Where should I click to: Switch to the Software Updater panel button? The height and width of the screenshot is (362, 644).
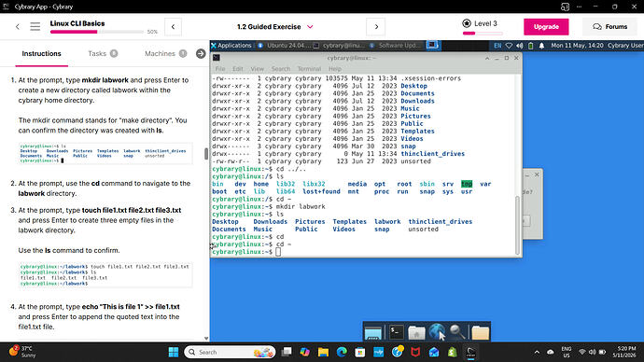pyautogui.click(x=395, y=46)
